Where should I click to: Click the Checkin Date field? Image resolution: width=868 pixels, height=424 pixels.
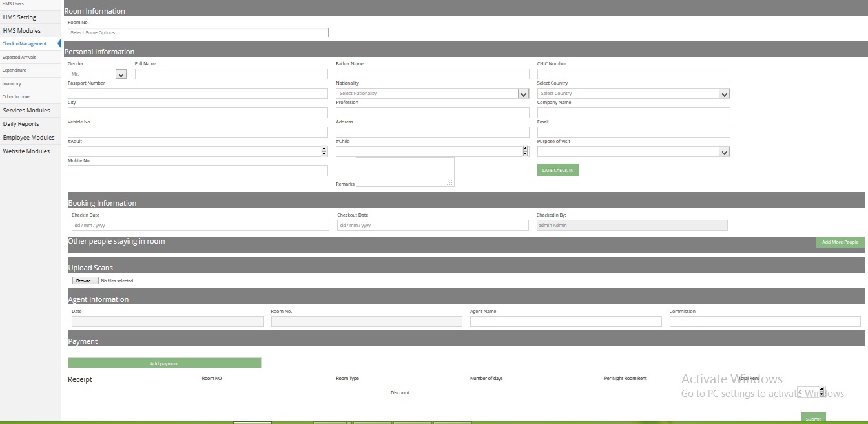[200, 226]
